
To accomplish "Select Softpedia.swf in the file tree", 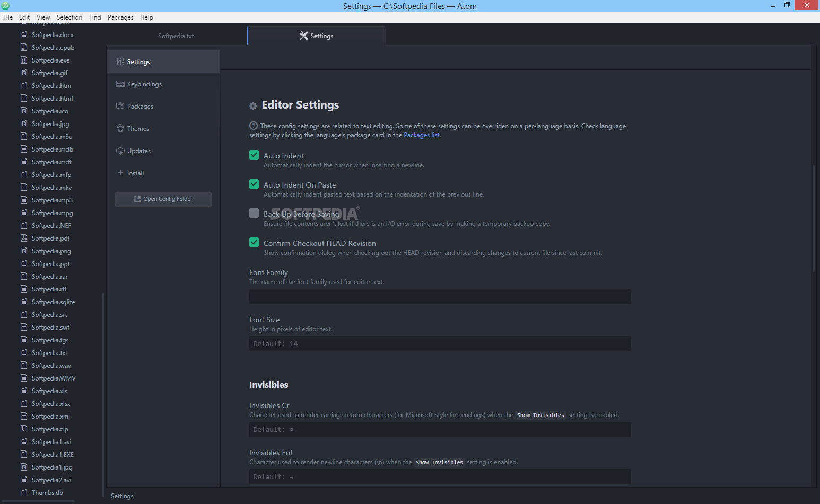I will [x=50, y=327].
